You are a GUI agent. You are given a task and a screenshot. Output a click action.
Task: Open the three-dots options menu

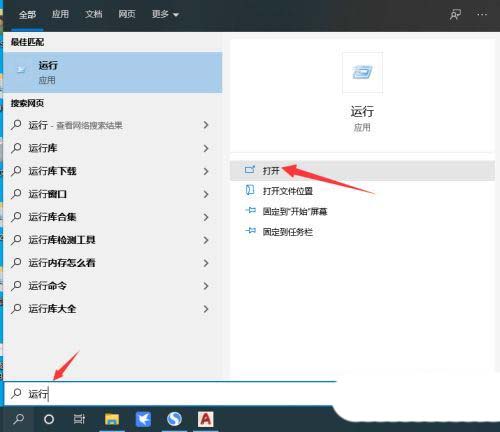[482, 14]
